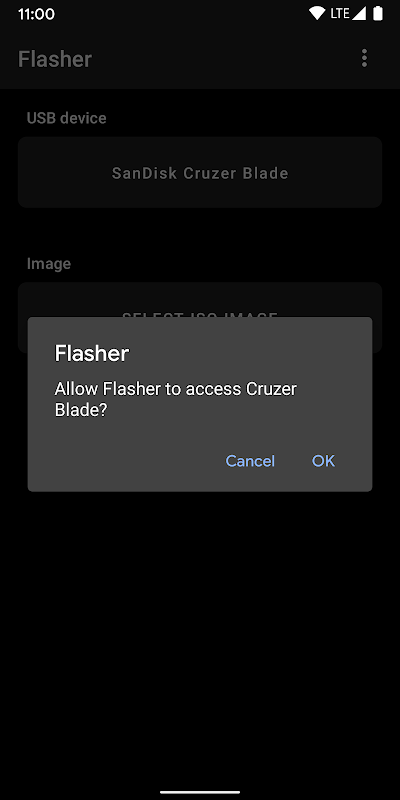Tap the cellular signal strength icon
400x800 pixels.
pyautogui.click(x=359, y=14)
